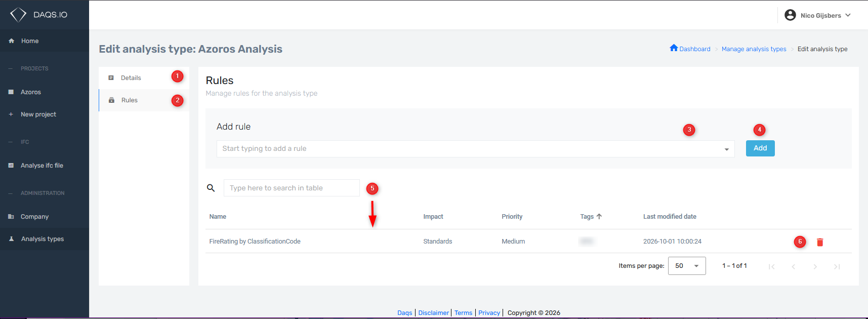
Task: Focus the table search input field
Action: (292, 188)
